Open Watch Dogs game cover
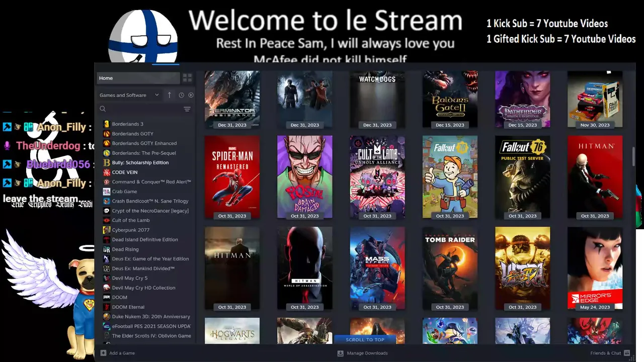The width and height of the screenshot is (644, 362). pos(377,99)
